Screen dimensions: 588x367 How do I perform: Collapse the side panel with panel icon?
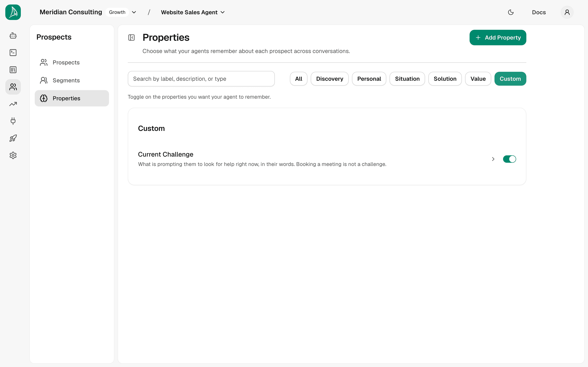131,38
